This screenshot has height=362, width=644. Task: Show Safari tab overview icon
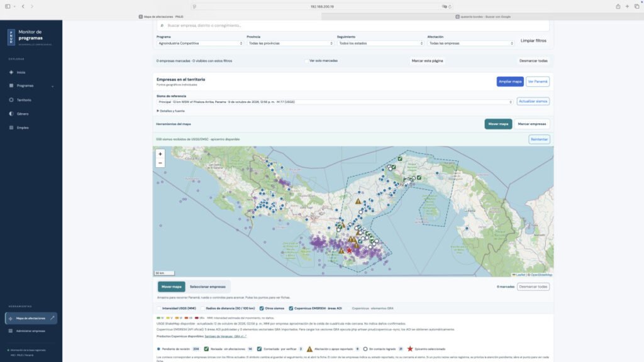[x=636, y=6]
